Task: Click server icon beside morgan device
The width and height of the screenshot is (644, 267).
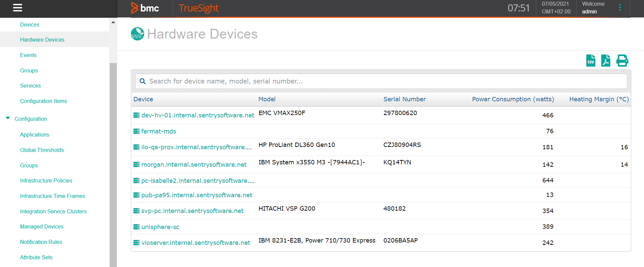Action: point(136,165)
